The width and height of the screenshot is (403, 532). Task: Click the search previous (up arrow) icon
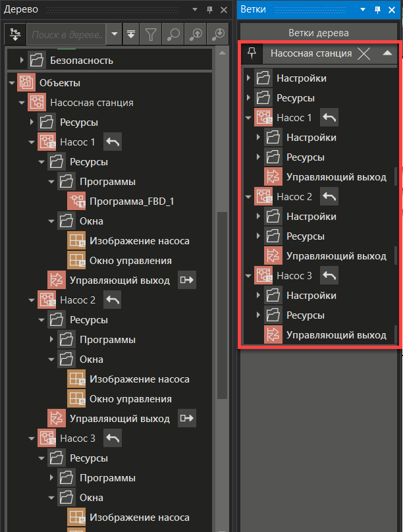point(196,34)
